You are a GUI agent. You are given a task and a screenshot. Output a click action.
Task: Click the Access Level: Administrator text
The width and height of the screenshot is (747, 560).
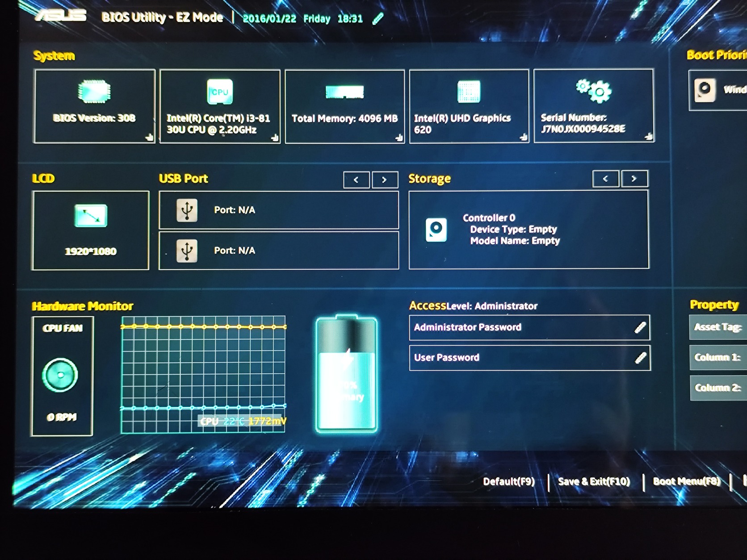point(473,306)
